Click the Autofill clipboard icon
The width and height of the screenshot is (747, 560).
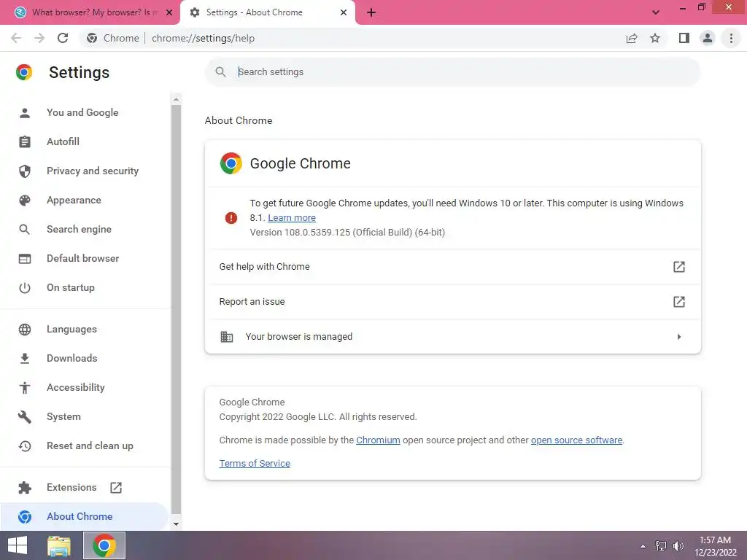click(25, 142)
